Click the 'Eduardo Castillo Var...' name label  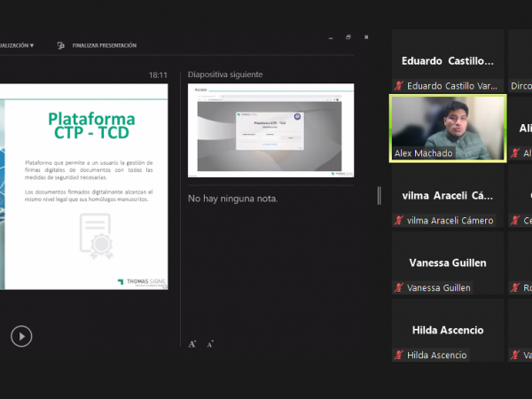pyautogui.click(x=452, y=86)
